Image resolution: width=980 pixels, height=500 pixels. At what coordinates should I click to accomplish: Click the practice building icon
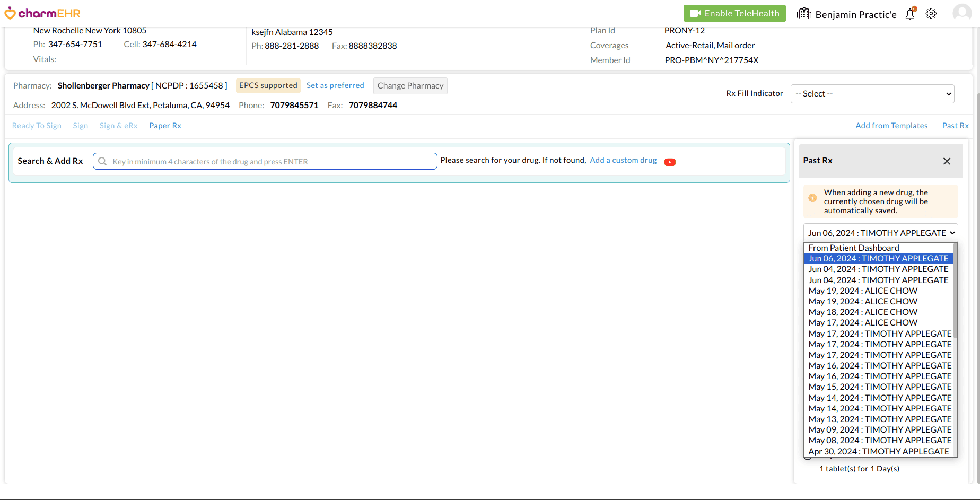(804, 14)
